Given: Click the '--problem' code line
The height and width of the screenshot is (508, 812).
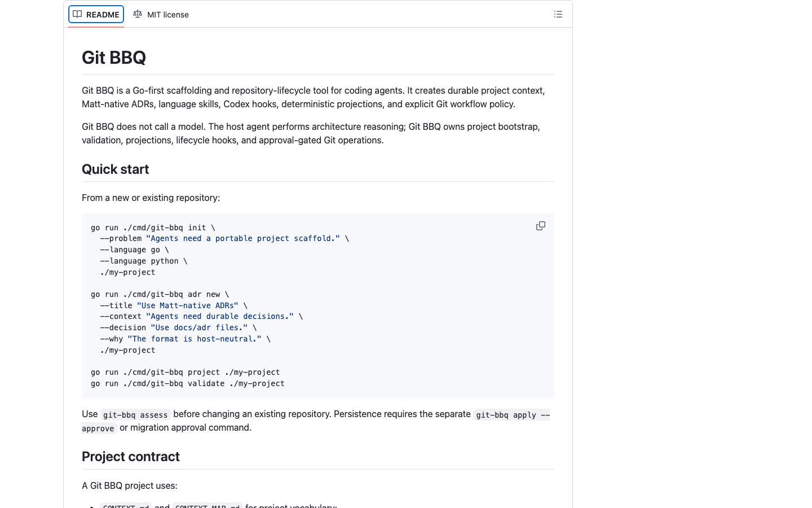Looking at the screenshot, I should pyautogui.click(x=224, y=238).
